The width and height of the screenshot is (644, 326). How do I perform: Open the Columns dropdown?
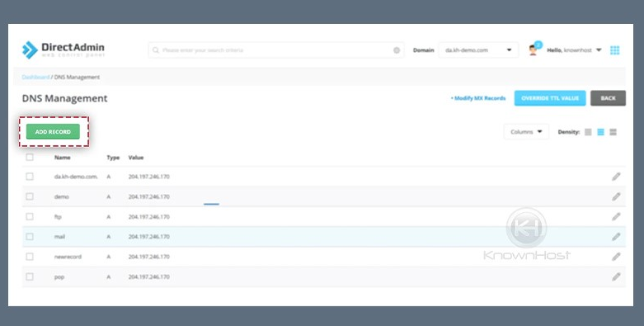pyautogui.click(x=526, y=132)
